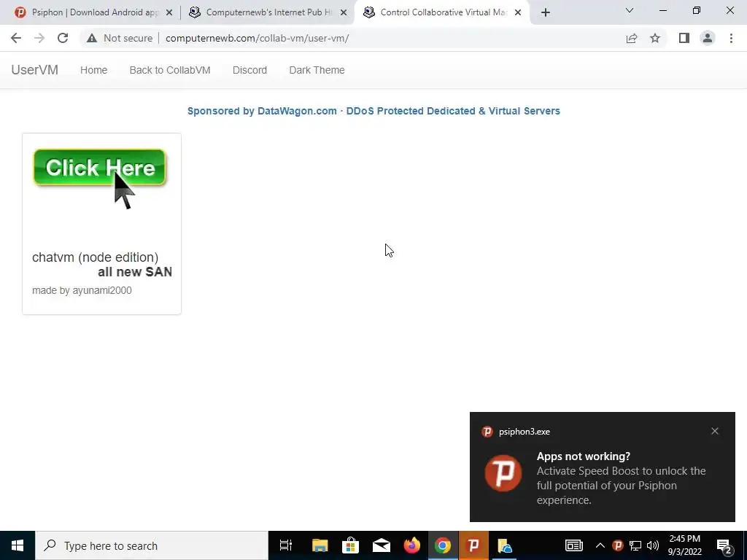This screenshot has height=560, width=747.
Task: Open Chrome profile avatar
Action: pos(708,38)
